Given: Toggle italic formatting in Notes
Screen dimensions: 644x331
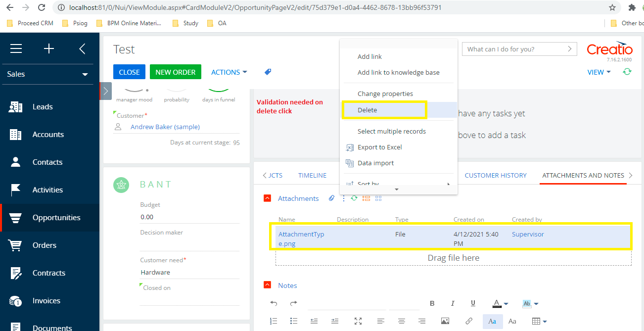Looking at the screenshot, I should coord(453,303).
